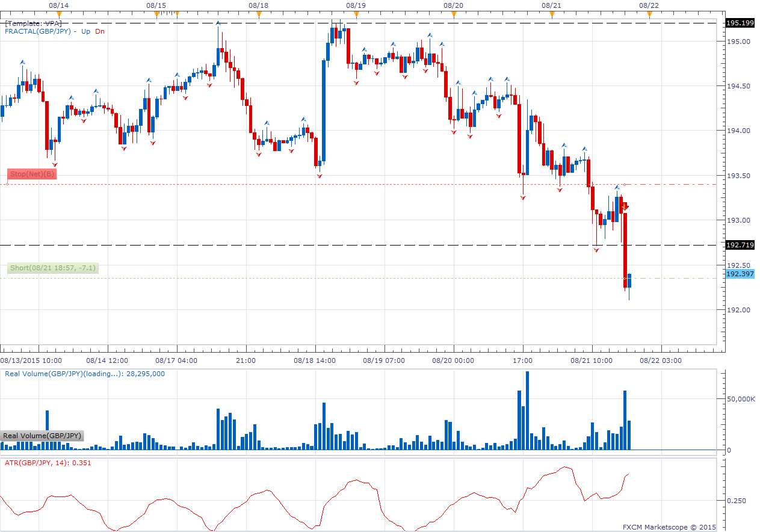Click the orange session marker under 08/18
This screenshot has height=532, width=760.
coord(259,13)
